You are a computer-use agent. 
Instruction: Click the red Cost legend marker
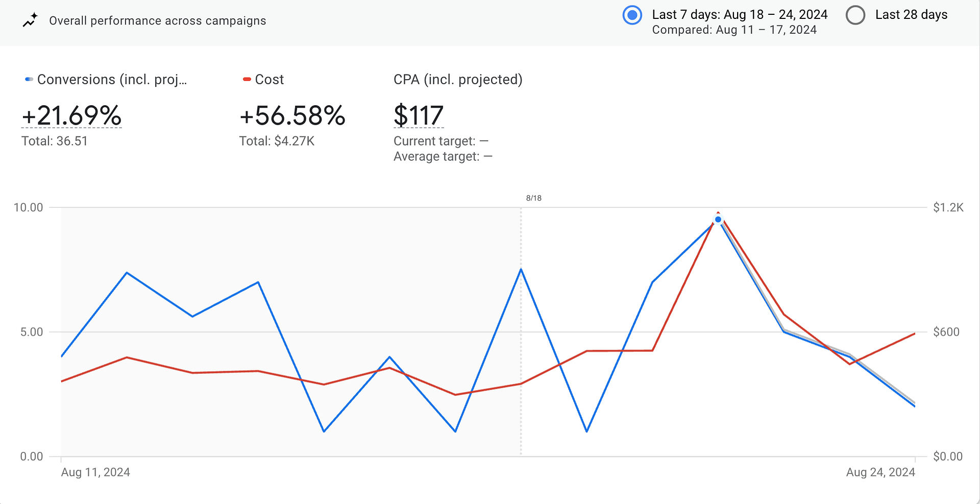tap(247, 79)
